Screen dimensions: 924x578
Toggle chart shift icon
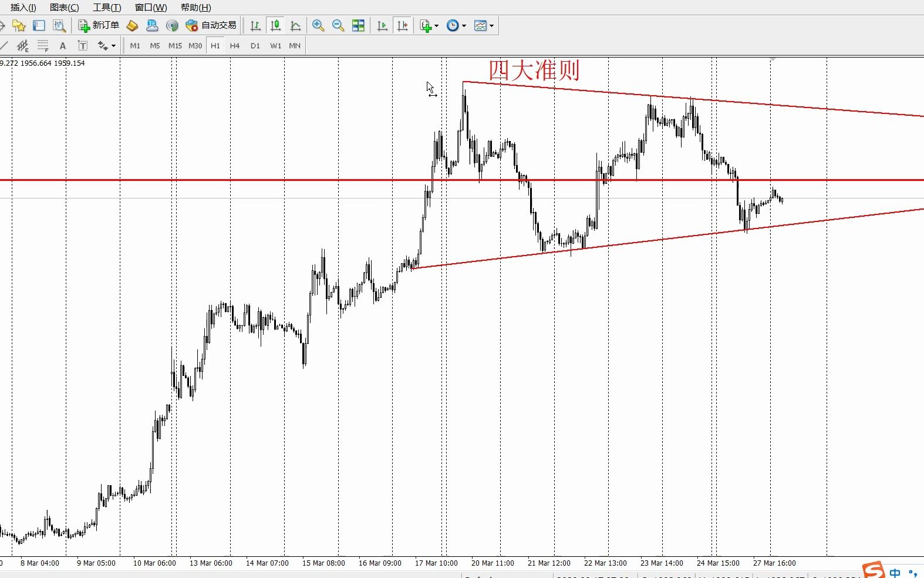[x=402, y=26]
